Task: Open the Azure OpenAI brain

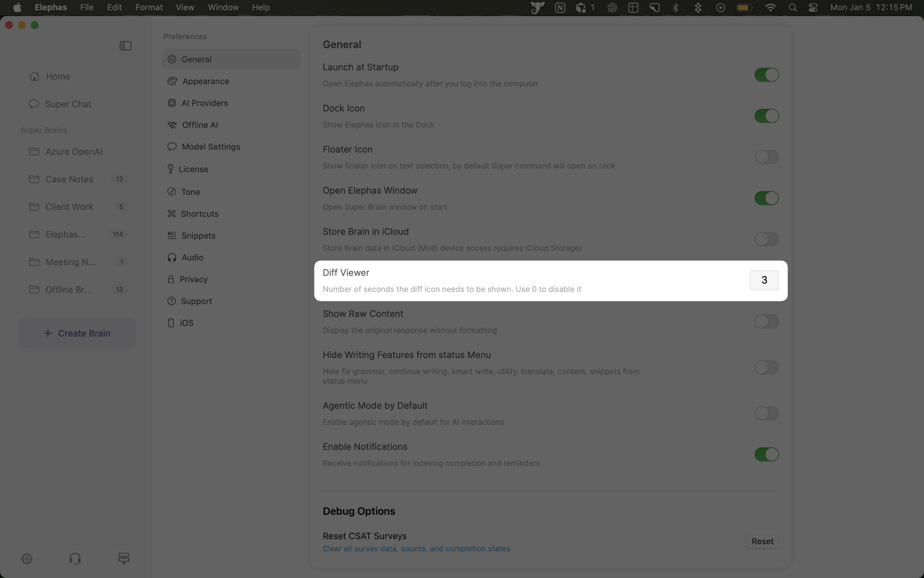Action: coord(66,151)
